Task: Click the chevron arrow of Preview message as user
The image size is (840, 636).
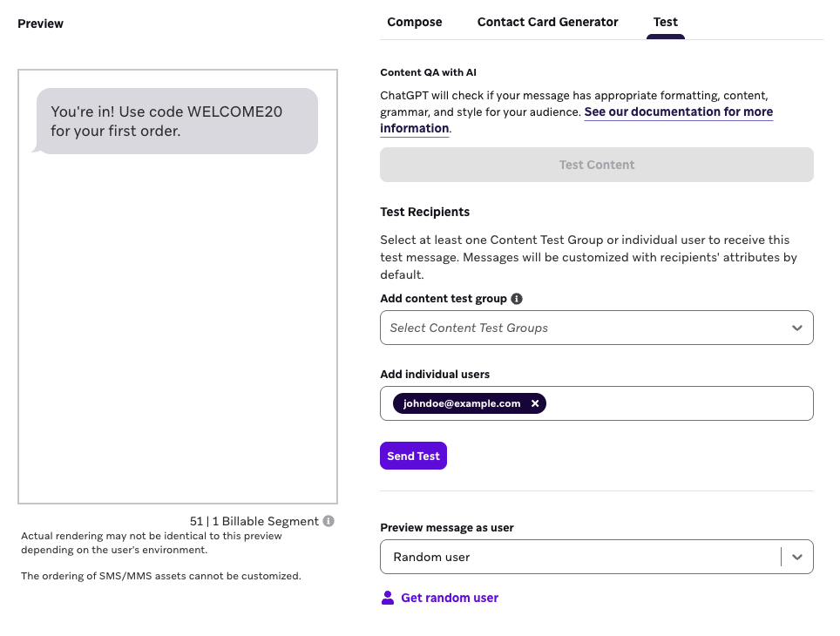Action: coord(797,558)
